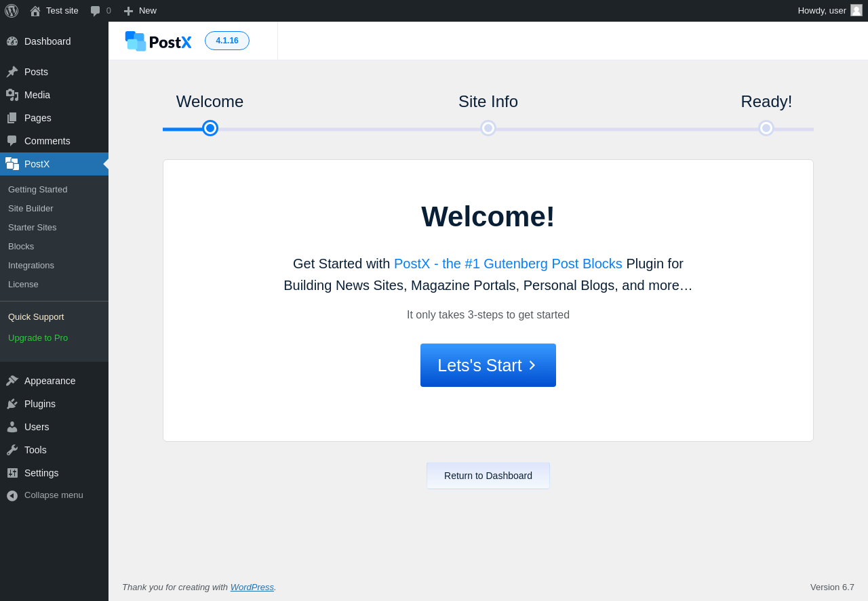Click the 4.1.16 version badge
This screenshot has height=601, width=868.
(227, 41)
